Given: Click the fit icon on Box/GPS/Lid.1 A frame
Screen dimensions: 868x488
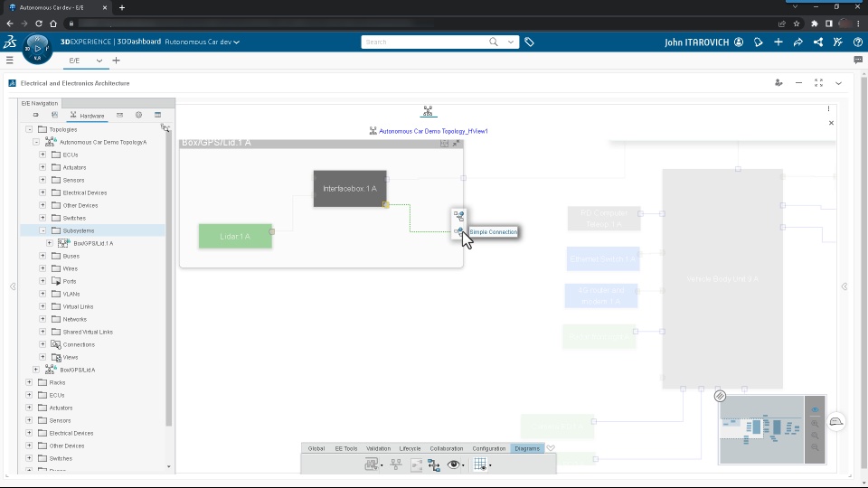Looking at the screenshot, I should pyautogui.click(x=444, y=144).
